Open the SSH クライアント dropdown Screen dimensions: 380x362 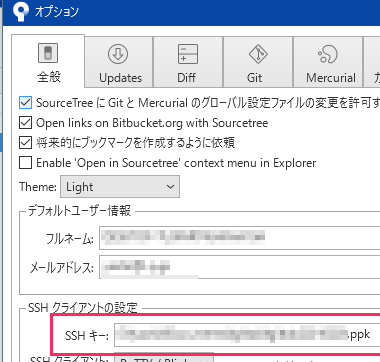164,357
